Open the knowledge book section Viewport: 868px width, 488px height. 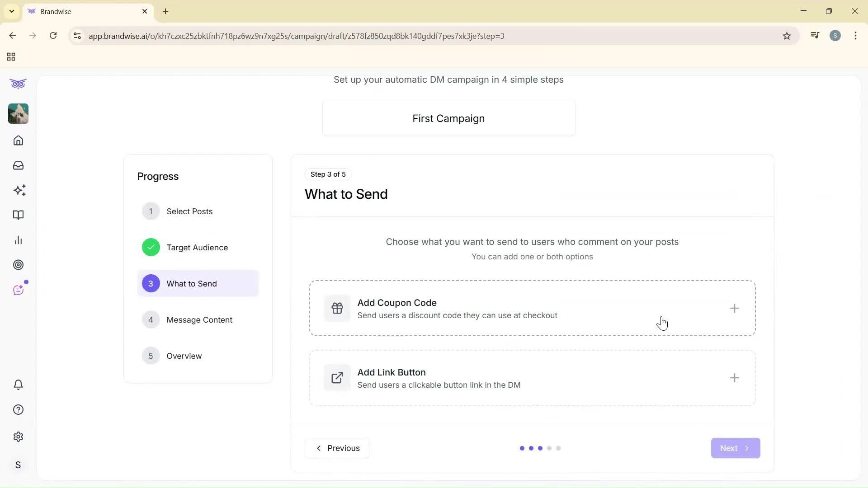pos(18,215)
